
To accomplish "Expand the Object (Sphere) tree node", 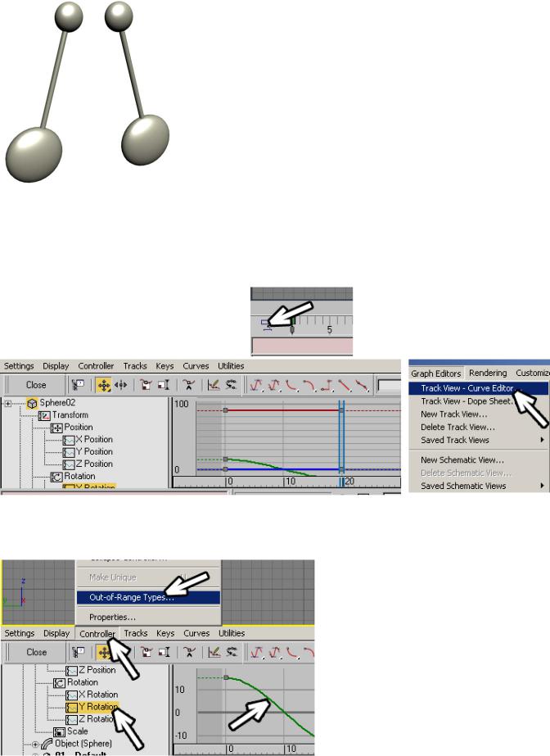I will [35, 744].
